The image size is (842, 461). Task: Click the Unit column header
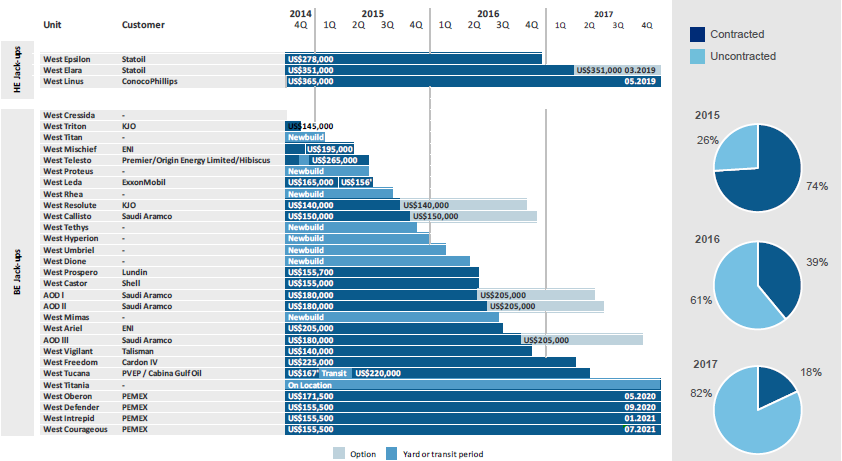53,24
